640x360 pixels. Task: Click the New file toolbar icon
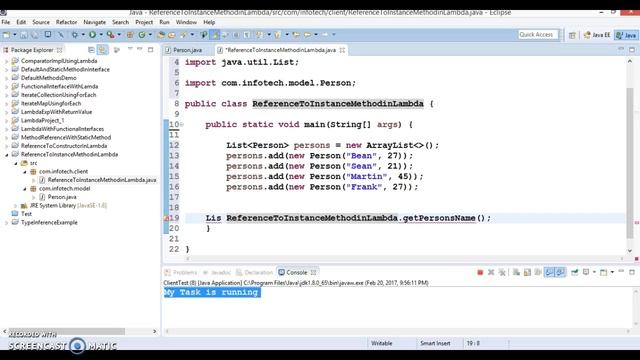7,35
